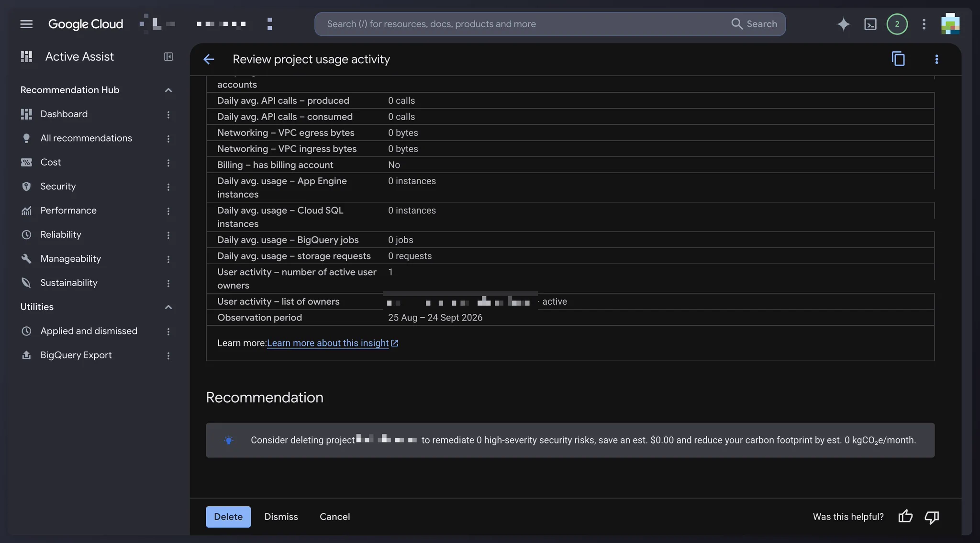Image resolution: width=980 pixels, height=543 pixels.
Task: Click the Google Cloud logo
Action: 86,24
